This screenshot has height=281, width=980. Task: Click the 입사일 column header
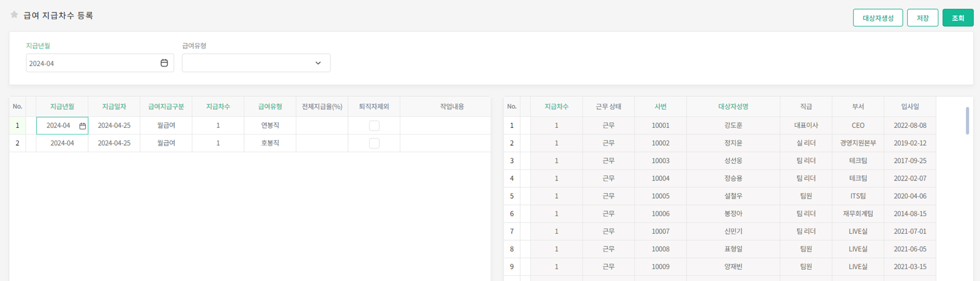[x=910, y=107]
